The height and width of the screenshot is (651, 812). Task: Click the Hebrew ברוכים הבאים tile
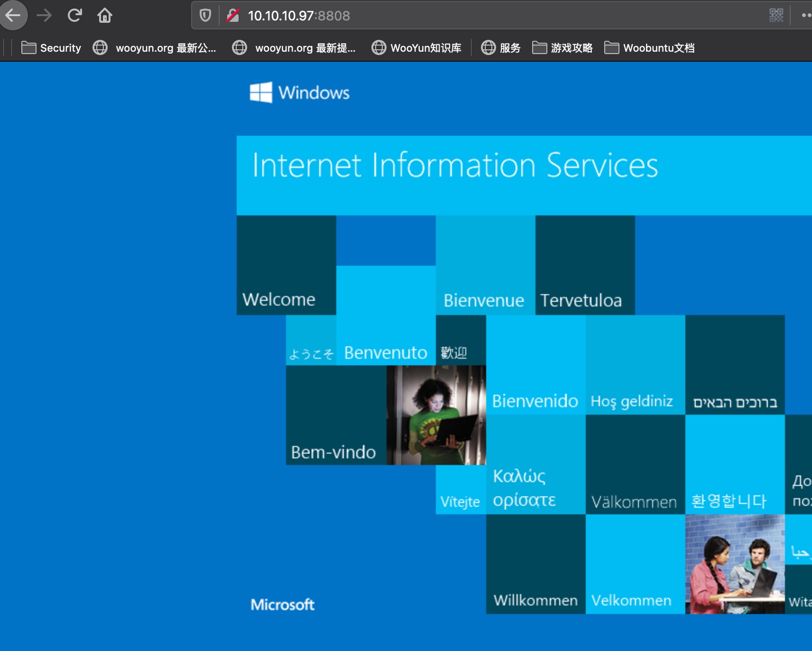click(x=735, y=365)
